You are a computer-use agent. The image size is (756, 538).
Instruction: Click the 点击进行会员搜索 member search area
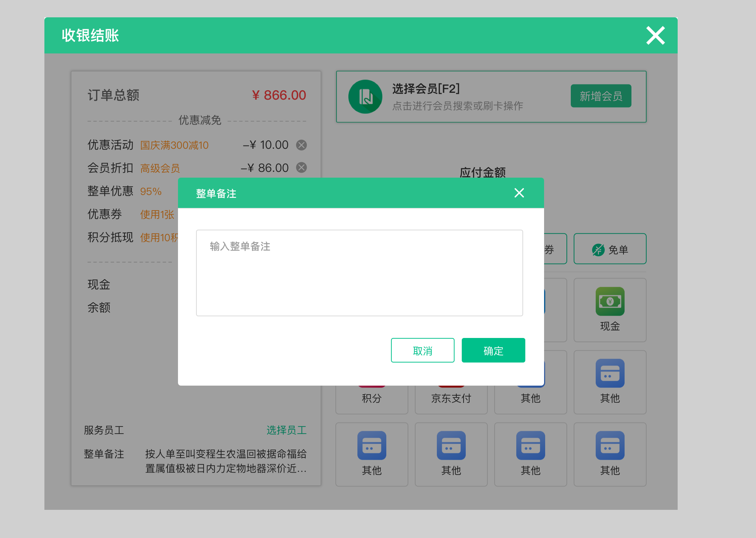click(x=458, y=106)
